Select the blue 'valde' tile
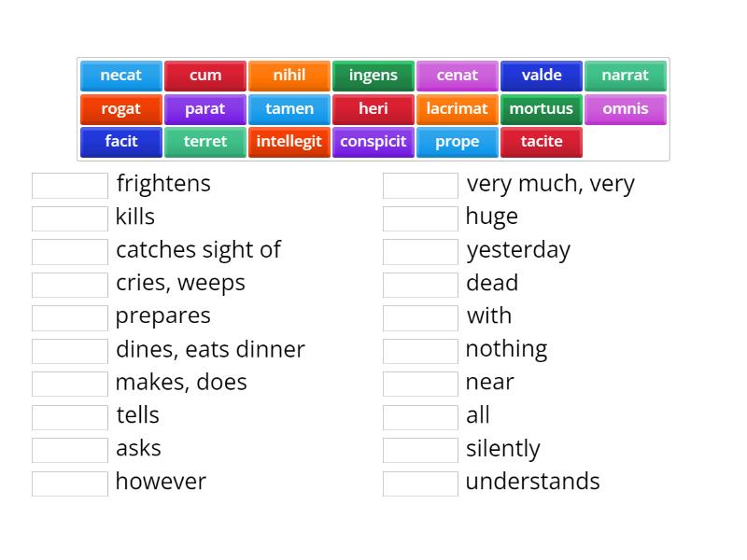This screenshot has width=747, height=560. 541,76
